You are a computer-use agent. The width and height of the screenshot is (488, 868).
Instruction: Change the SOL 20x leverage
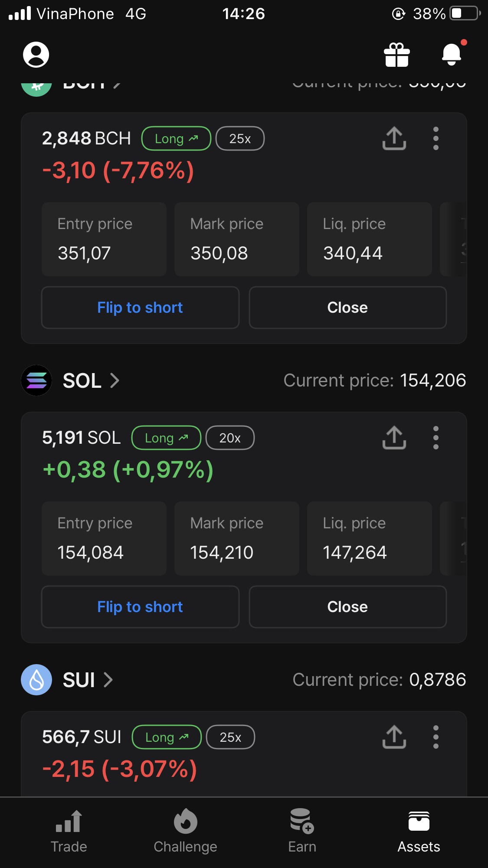coord(230,438)
